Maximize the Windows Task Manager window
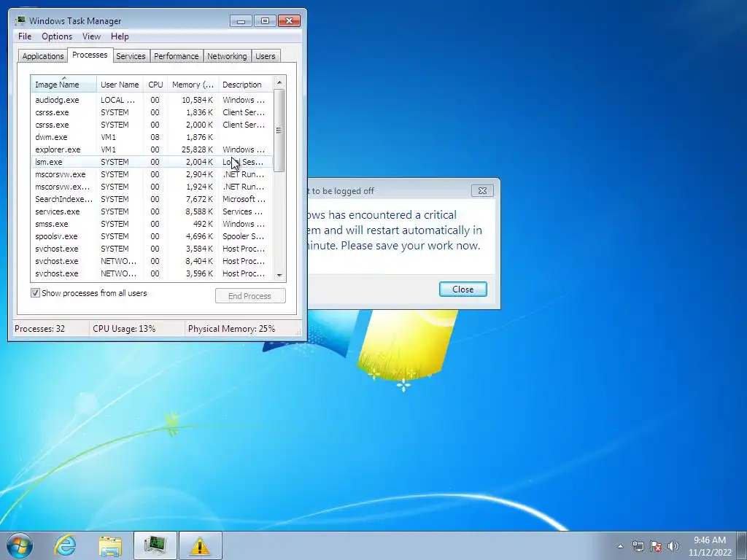747x560 pixels. 265,21
